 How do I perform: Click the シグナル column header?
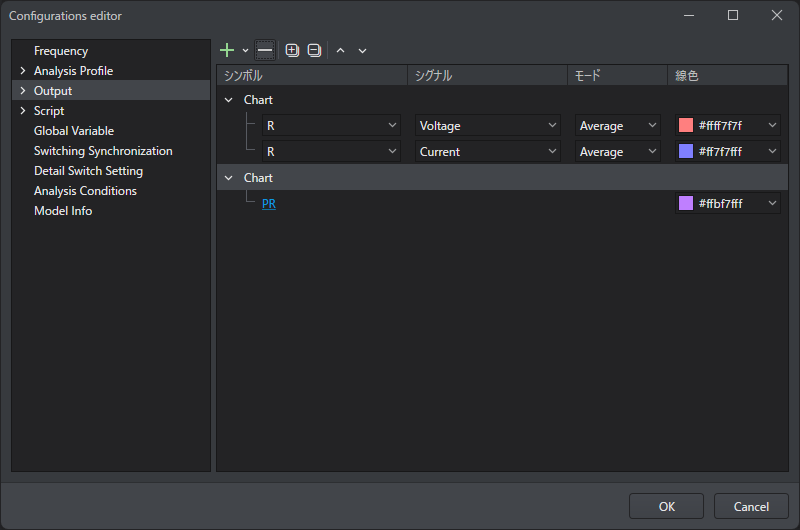pyautogui.click(x=487, y=75)
